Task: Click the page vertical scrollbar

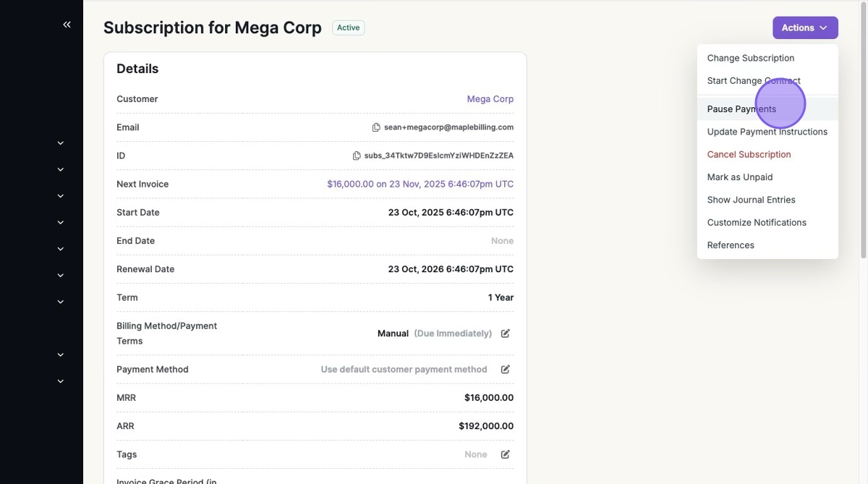Action: pos(863,130)
